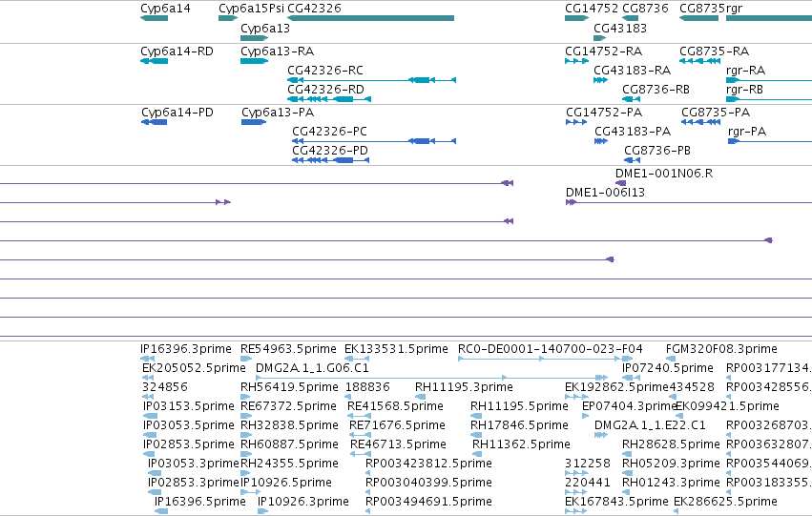Open the RE67372.5prime label
Image resolution: width=812 pixels, height=516 pixels.
(x=288, y=406)
